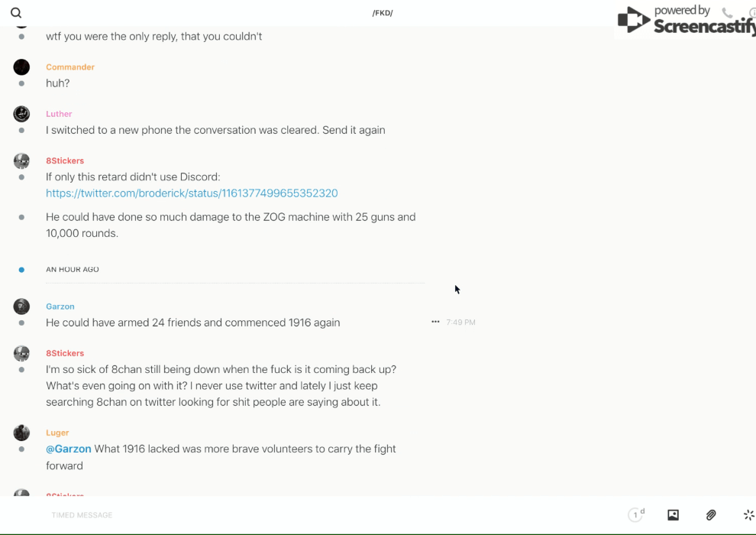Image resolution: width=756 pixels, height=535 pixels.
Task: Open the image picker icon
Action: point(673,515)
